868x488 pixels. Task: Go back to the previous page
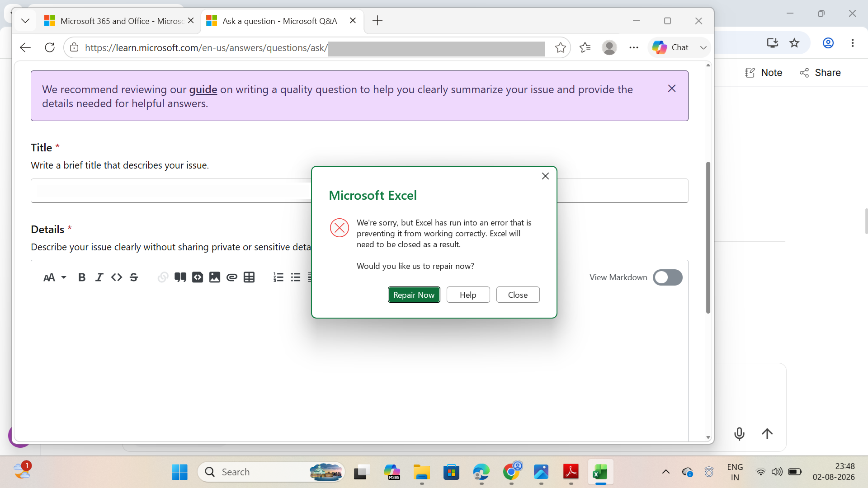[25, 47]
